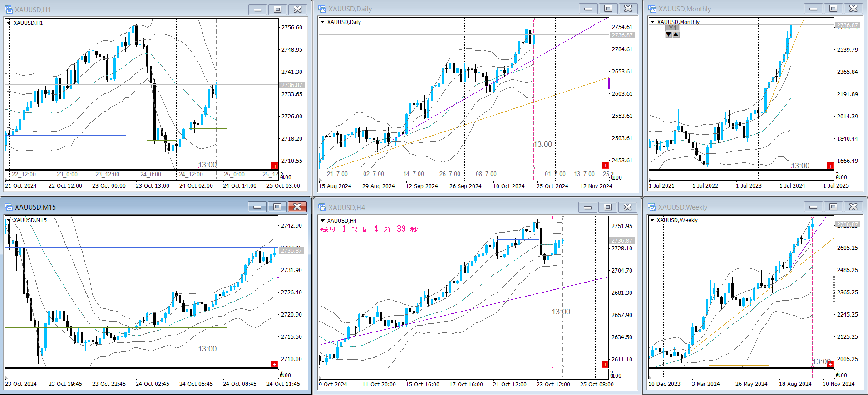This screenshot has height=395, width=868.
Task: Expand the XAUUSD,Daily chart dropdown triangle
Action: tap(323, 22)
